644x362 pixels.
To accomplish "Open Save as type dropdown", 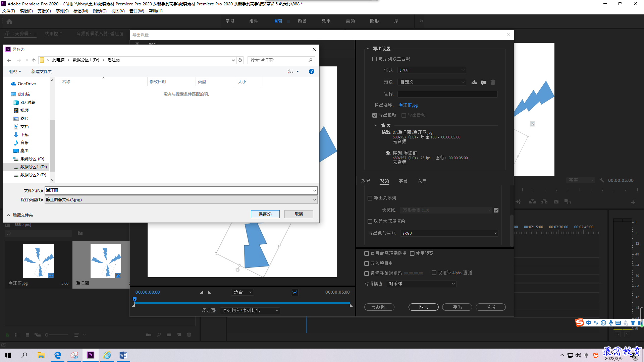I will tap(181, 200).
